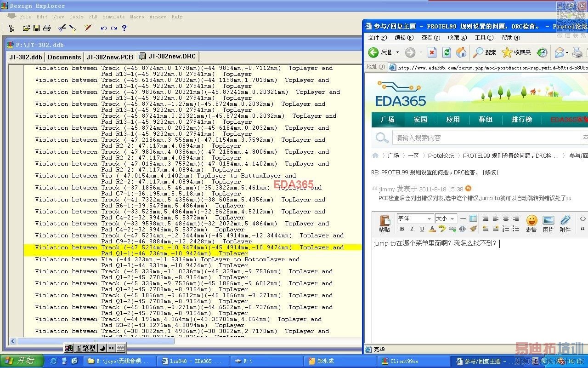Viewport: 588px width, 368px height.
Task: Click the home icon in forum breadcrumb
Action: tap(375, 155)
